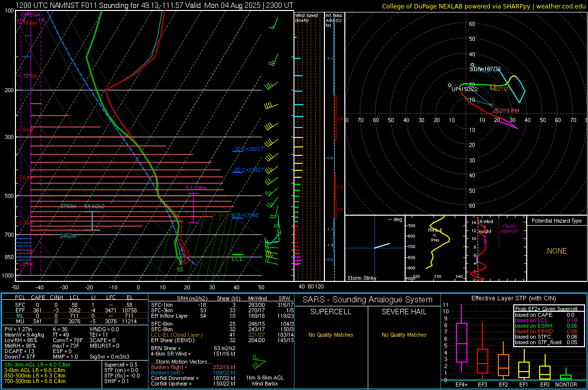The image size is (588, 390).
Task: Click 'No Quality Matches' under SUPERCELL
Action: click(331, 335)
